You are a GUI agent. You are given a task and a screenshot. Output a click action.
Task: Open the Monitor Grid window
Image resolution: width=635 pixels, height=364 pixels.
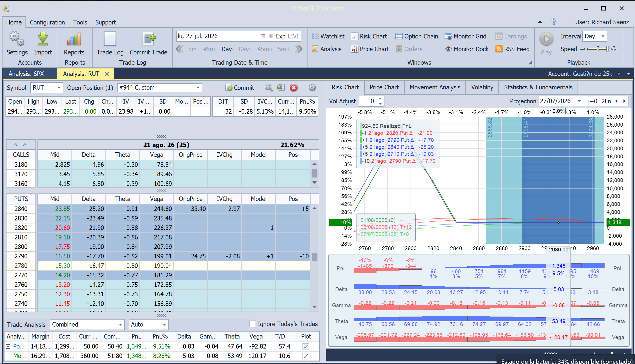465,36
